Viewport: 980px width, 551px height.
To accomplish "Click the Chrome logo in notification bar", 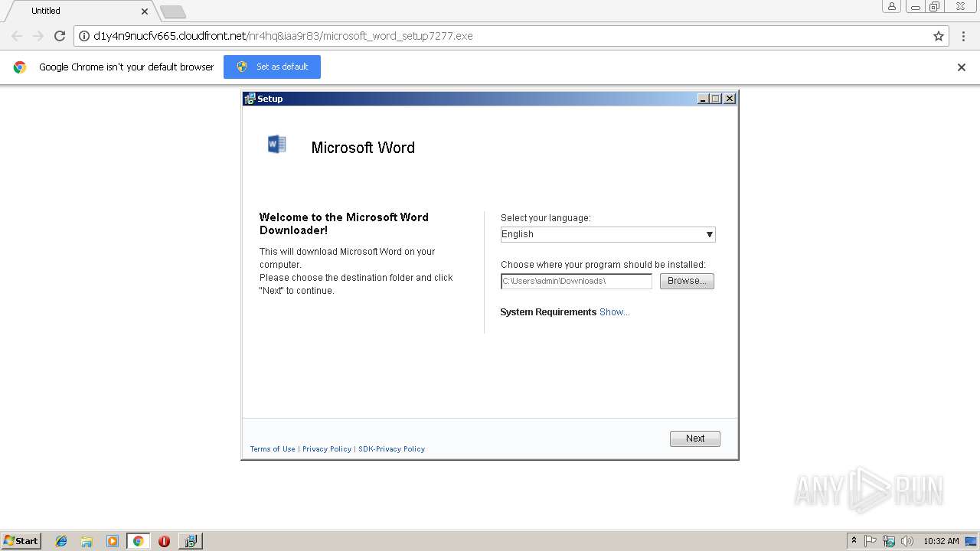I will pos(20,67).
